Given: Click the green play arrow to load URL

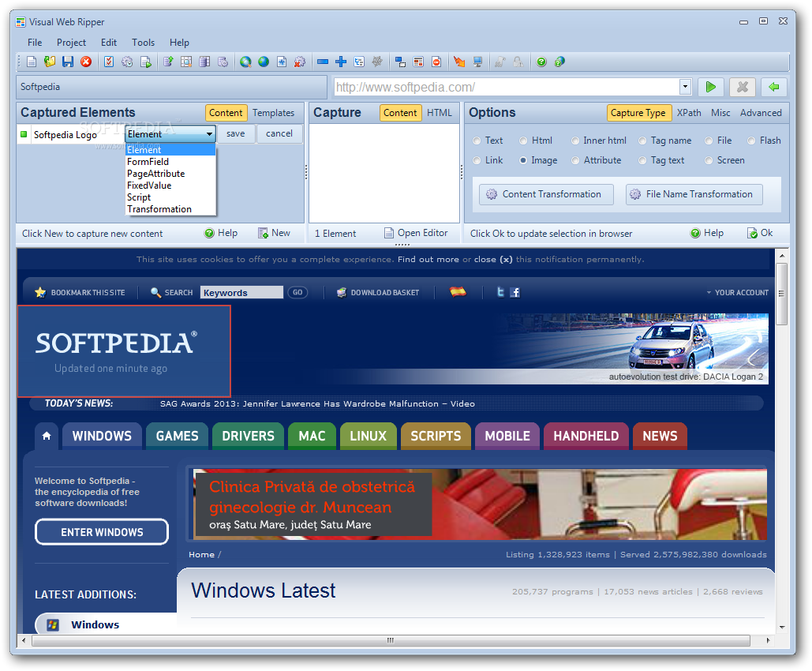Looking at the screenshot, I should click(711, 87).
